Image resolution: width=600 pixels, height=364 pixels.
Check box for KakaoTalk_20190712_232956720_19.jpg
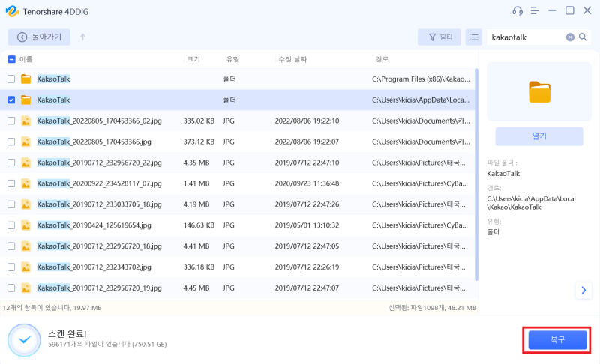[x=11, y=288]
